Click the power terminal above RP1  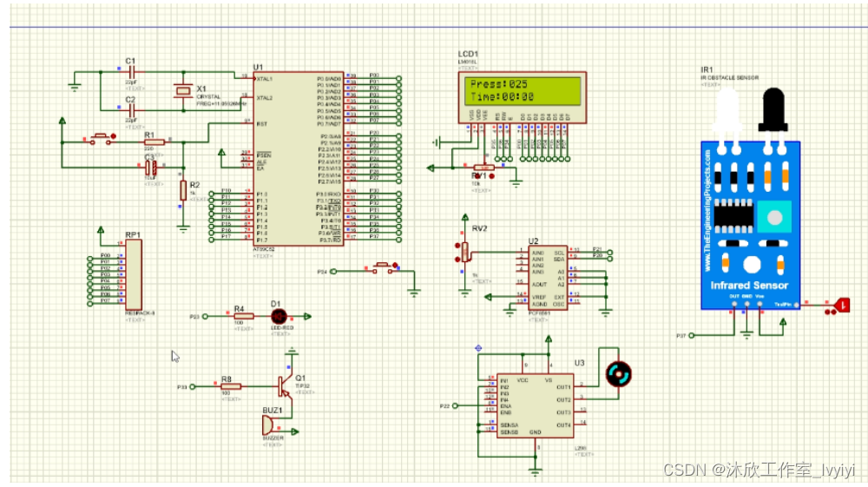100,230
